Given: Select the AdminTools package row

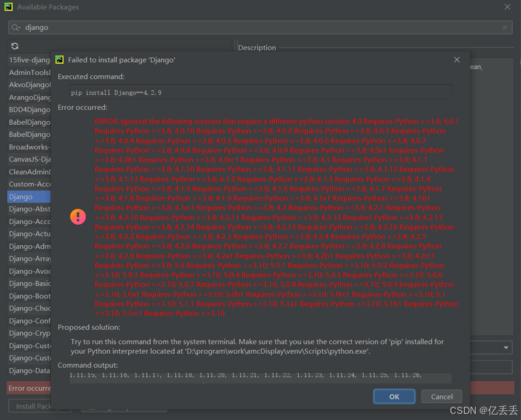Looking at the screenshot, I should [30, 72].
